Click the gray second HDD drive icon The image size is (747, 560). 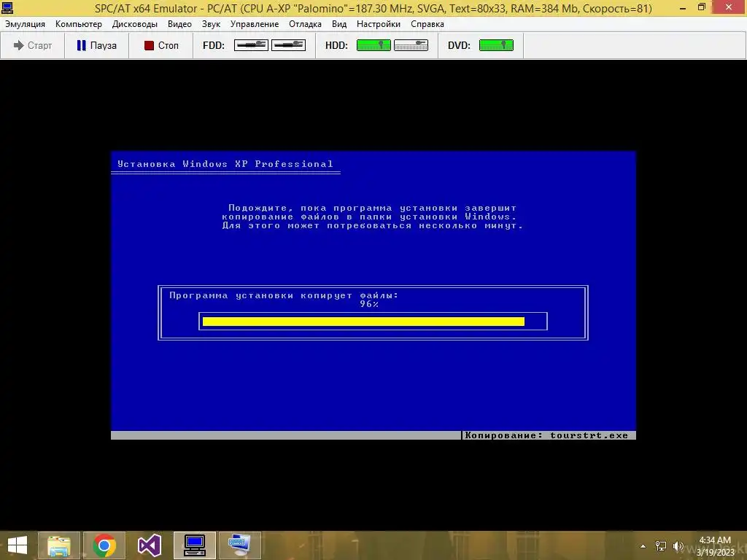coord(411,45)
